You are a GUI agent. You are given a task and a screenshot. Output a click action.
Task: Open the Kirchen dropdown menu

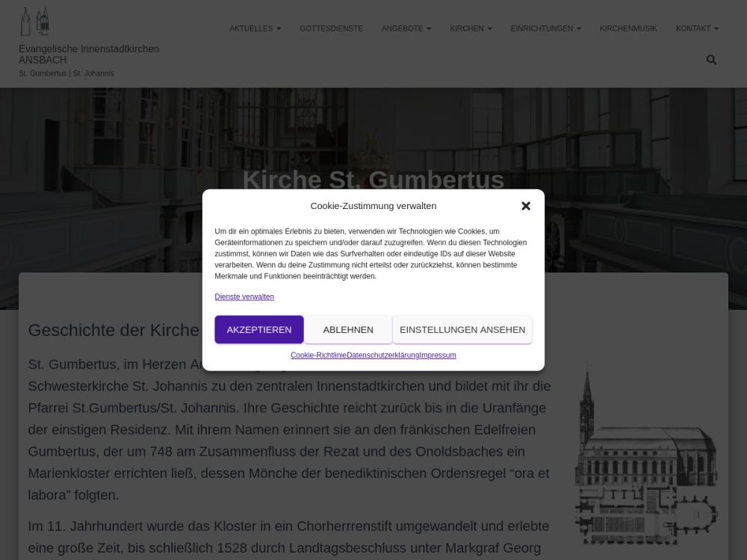pyautogui.click(x=471, y=28)
